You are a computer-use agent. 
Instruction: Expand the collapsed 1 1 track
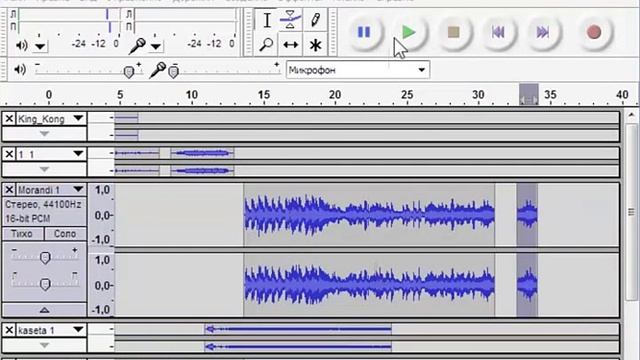[x=44, y=169]
